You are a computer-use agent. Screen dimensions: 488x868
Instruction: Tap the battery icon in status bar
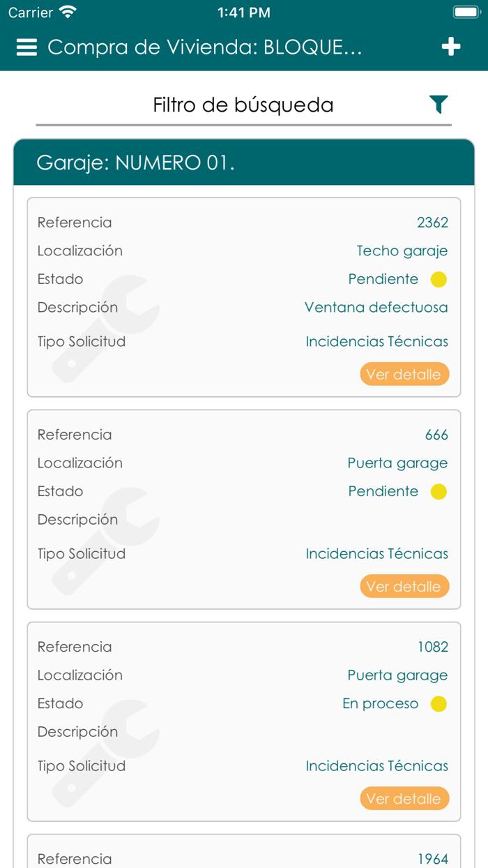(x=466, y=12)
